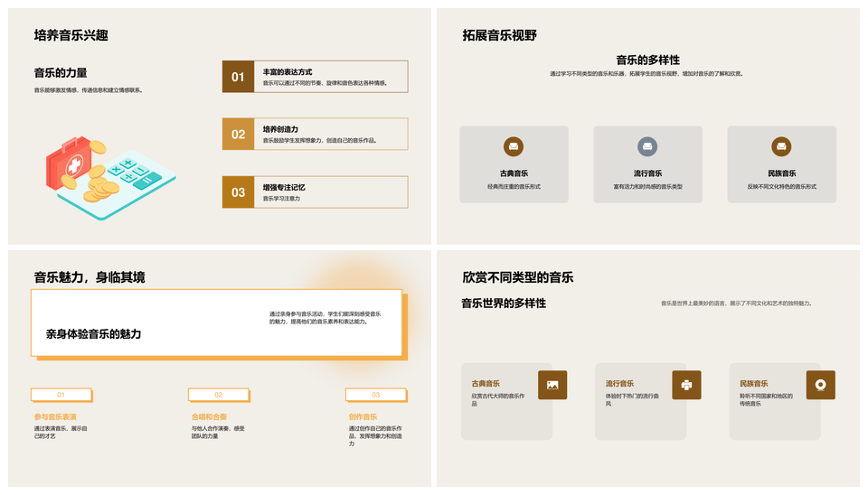The width and height of the screenshot is (868, 495).
Task: Select the 丰富的表达方式 text box
Action: pyautogui.click(x=331, y=77)
